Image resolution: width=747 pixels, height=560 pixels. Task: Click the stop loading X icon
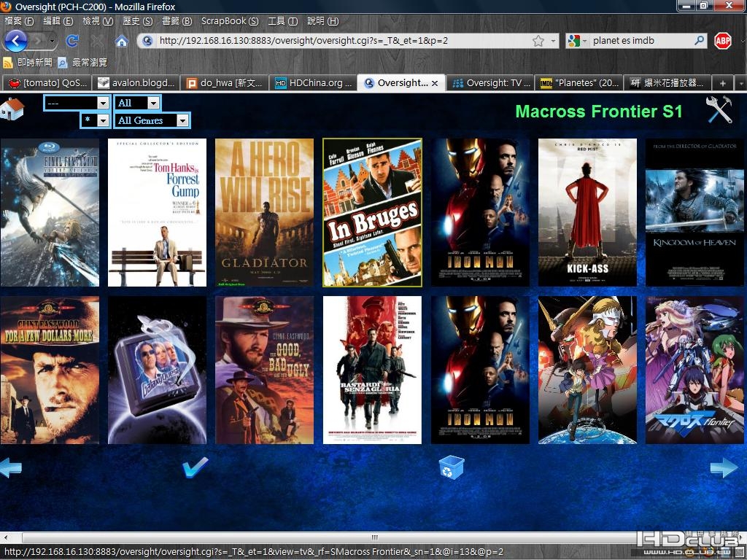coord(97,41)
